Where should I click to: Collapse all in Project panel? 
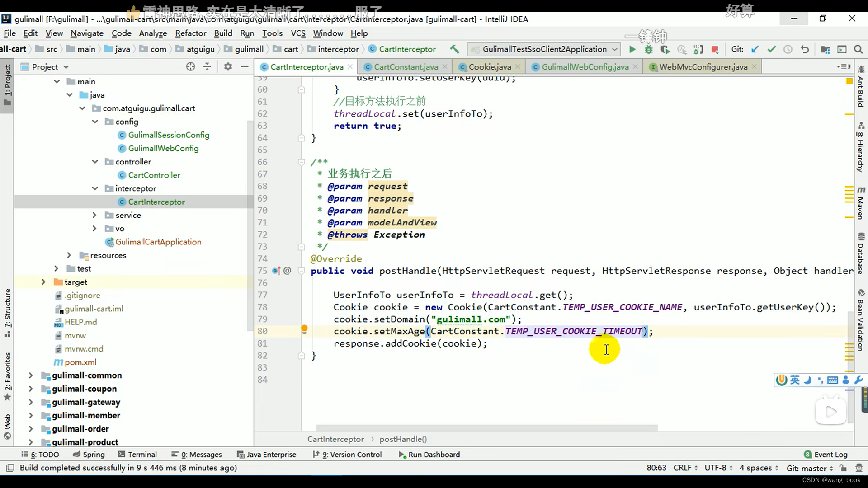point(207,67)
